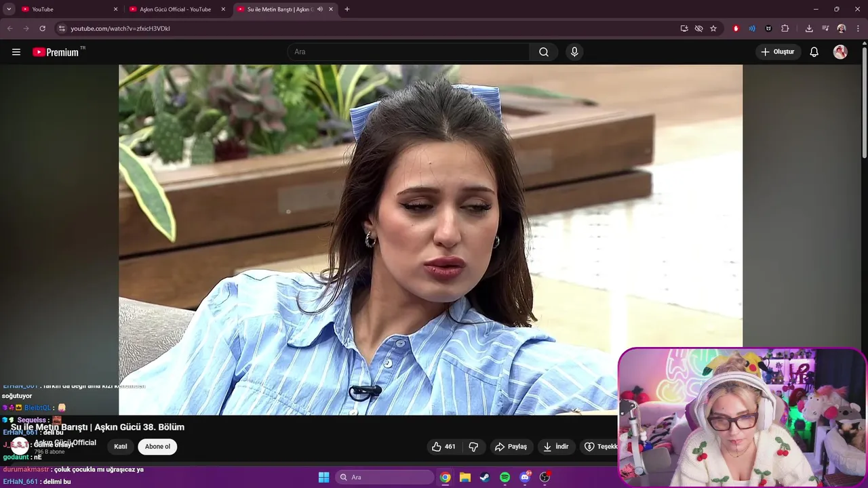
Task: Open YouTube notifications bell
Action: tap(814, 52)
